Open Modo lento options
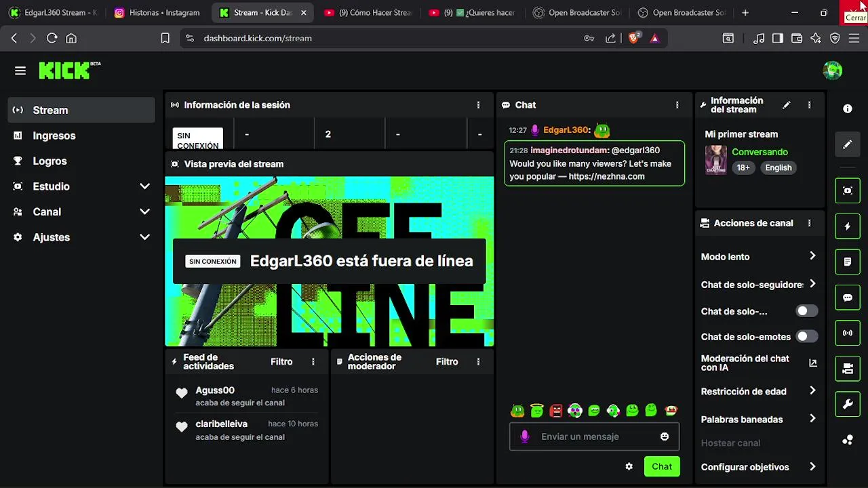868x488 pixels. 758,257
